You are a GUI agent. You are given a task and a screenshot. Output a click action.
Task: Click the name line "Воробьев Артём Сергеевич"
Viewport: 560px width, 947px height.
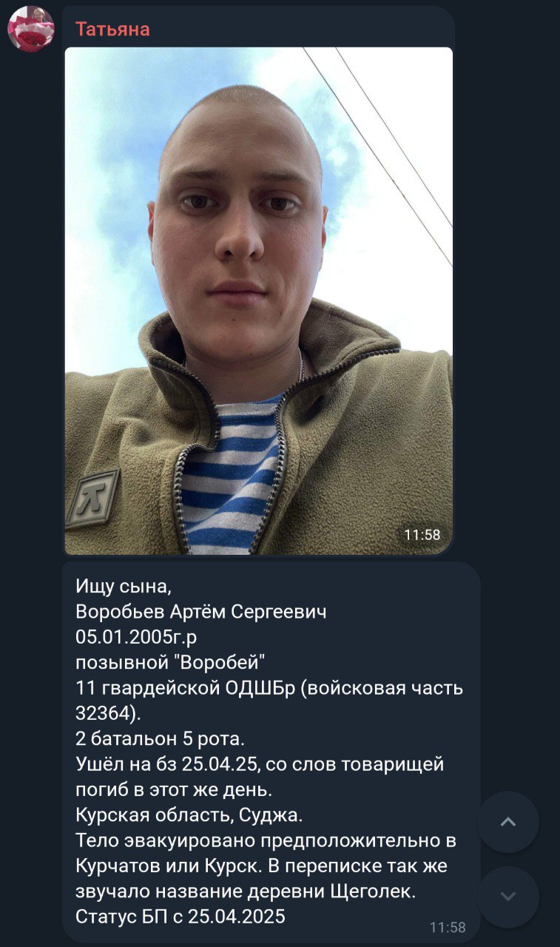point(200,612)
